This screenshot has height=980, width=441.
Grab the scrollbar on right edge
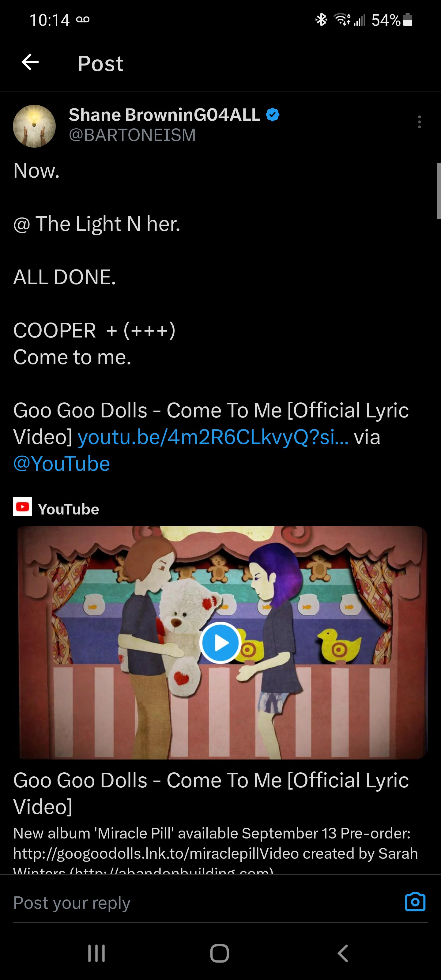click(x=438, y=190)
